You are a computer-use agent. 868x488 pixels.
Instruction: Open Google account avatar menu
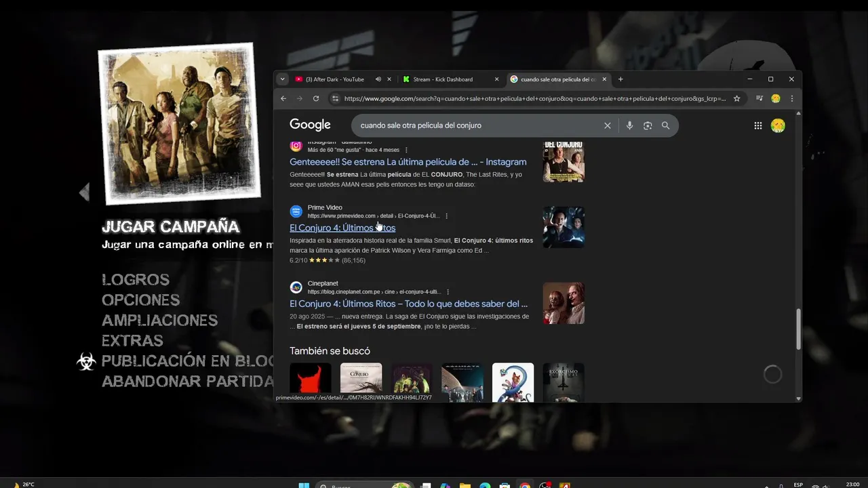778,125
